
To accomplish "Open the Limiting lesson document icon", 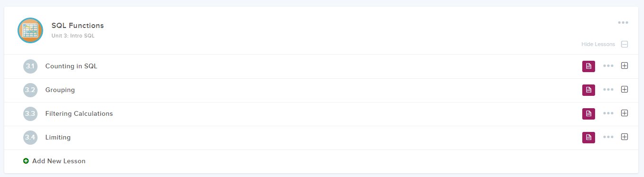I will tap(588, 137).
